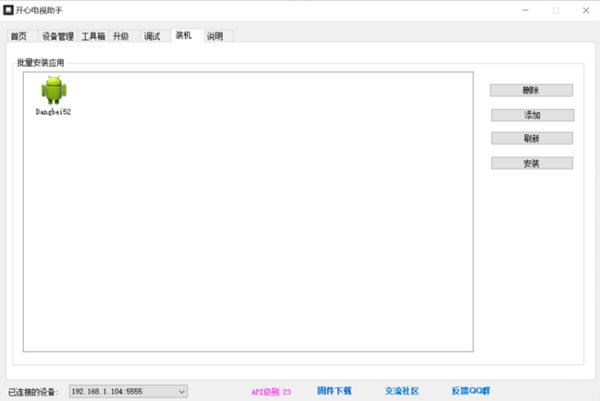Open the 固件下载 link

coord(334,391)
